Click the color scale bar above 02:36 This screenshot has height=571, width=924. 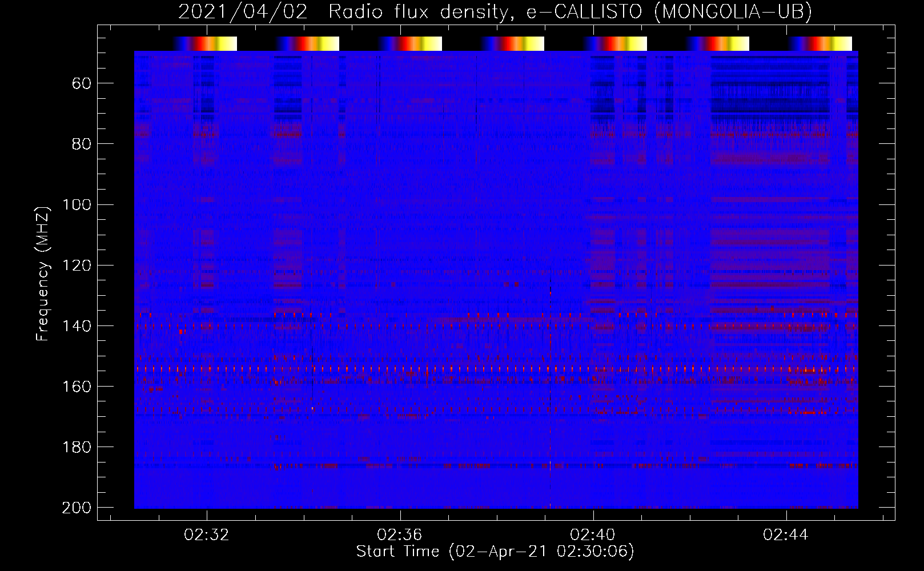pyautogui.click(x=410, y=43)
